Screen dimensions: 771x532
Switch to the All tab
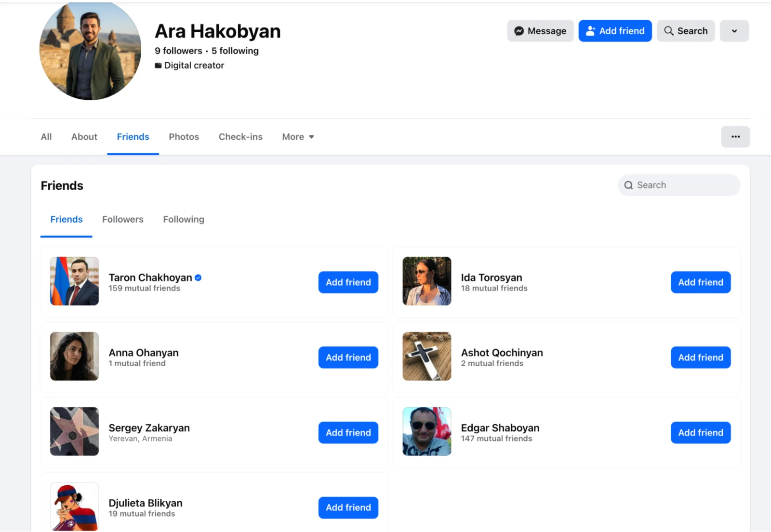click(46, 137)
